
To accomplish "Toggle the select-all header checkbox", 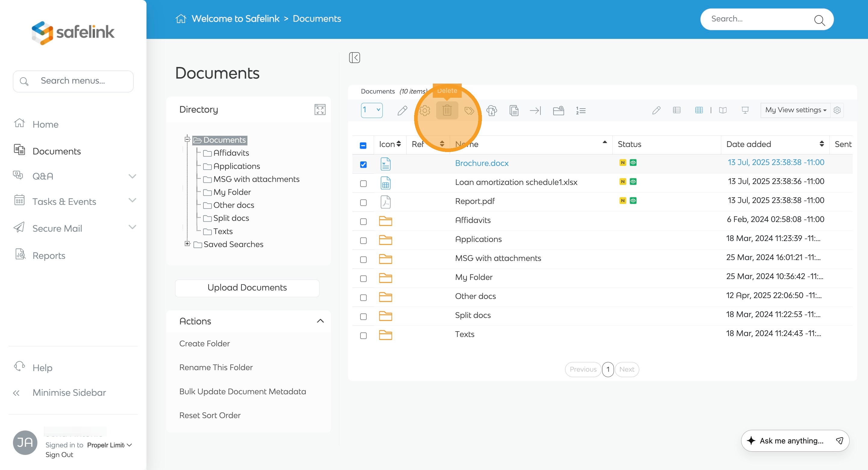I will 363,145.
